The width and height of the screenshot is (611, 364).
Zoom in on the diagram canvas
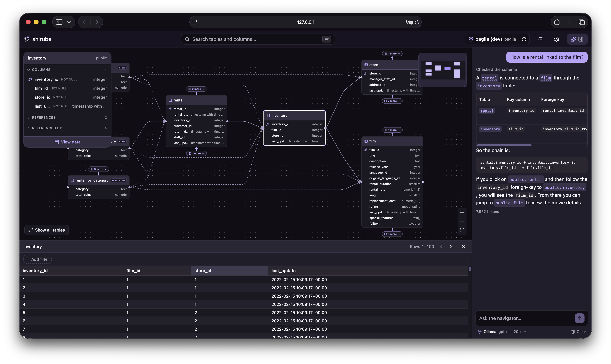462,212
